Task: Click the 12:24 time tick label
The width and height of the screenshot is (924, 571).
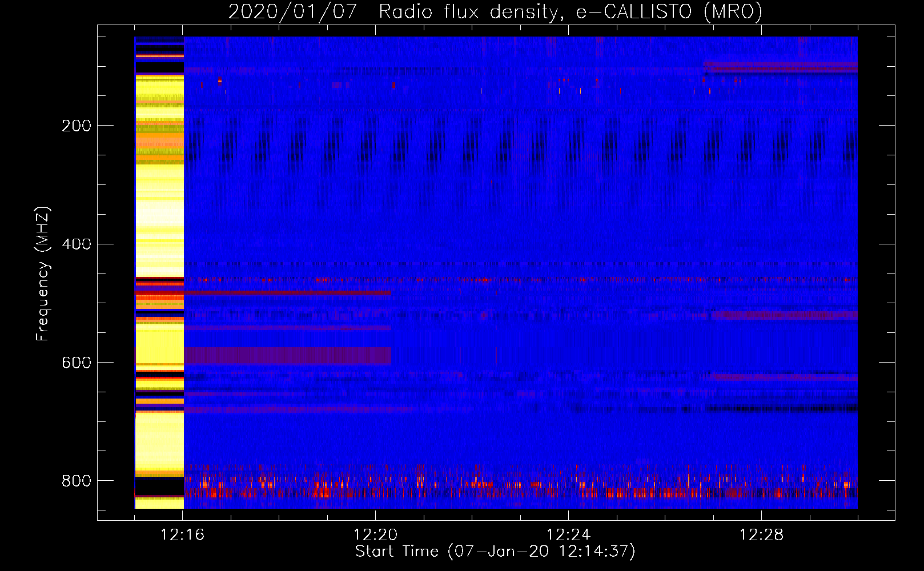Action: click(568, 535)
